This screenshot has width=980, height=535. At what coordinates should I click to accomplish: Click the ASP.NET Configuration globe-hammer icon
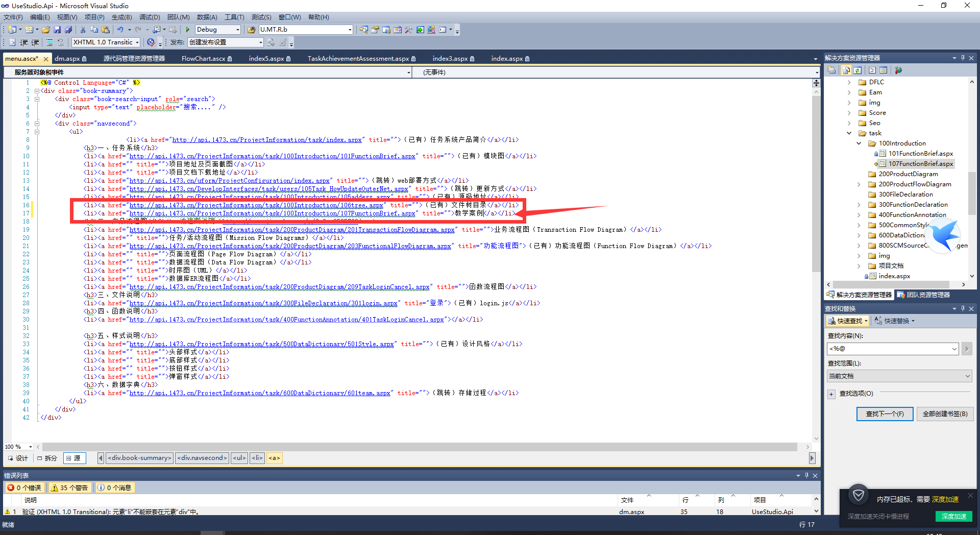click(898, 70)
